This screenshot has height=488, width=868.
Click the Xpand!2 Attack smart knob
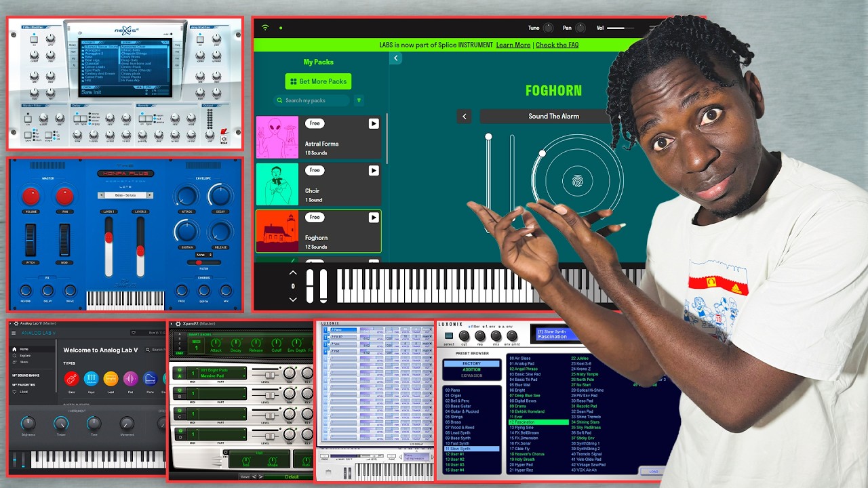(x=216, y=342)
